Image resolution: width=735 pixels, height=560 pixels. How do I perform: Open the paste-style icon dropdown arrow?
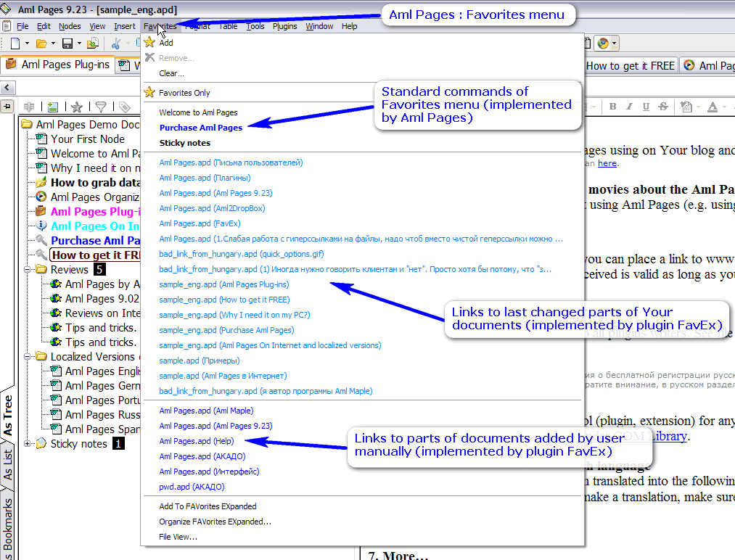click(698, 107)
